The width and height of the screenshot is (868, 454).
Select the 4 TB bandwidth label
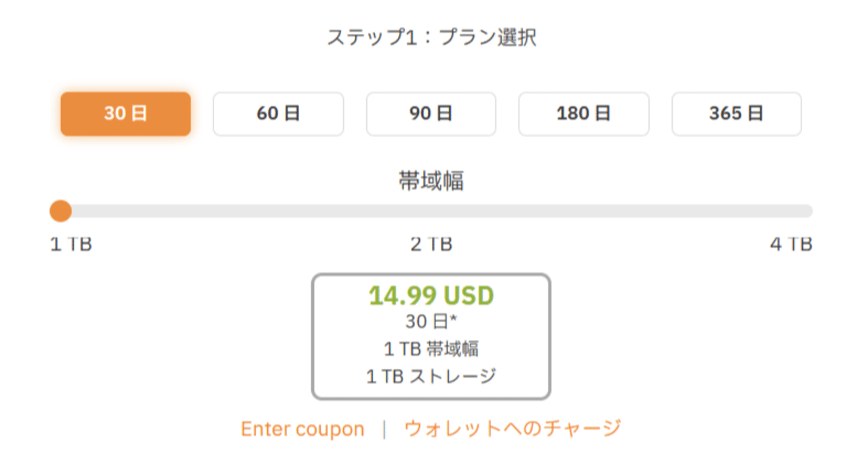797,245
